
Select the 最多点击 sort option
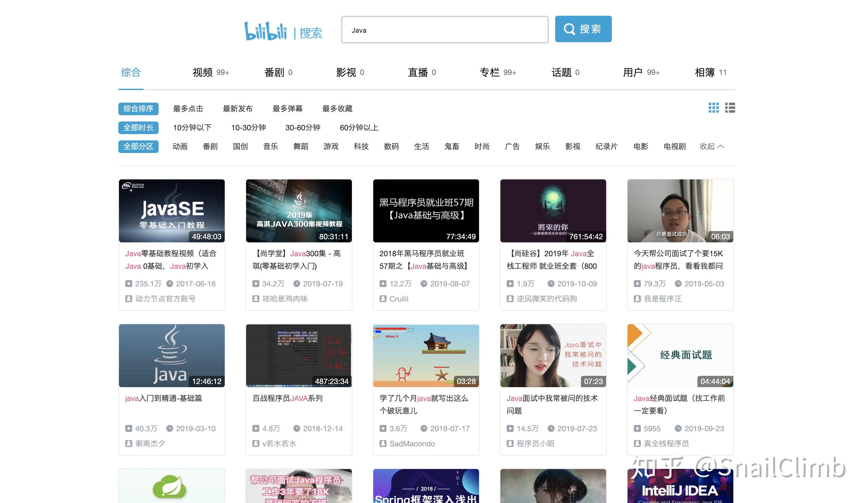[188, 109]
